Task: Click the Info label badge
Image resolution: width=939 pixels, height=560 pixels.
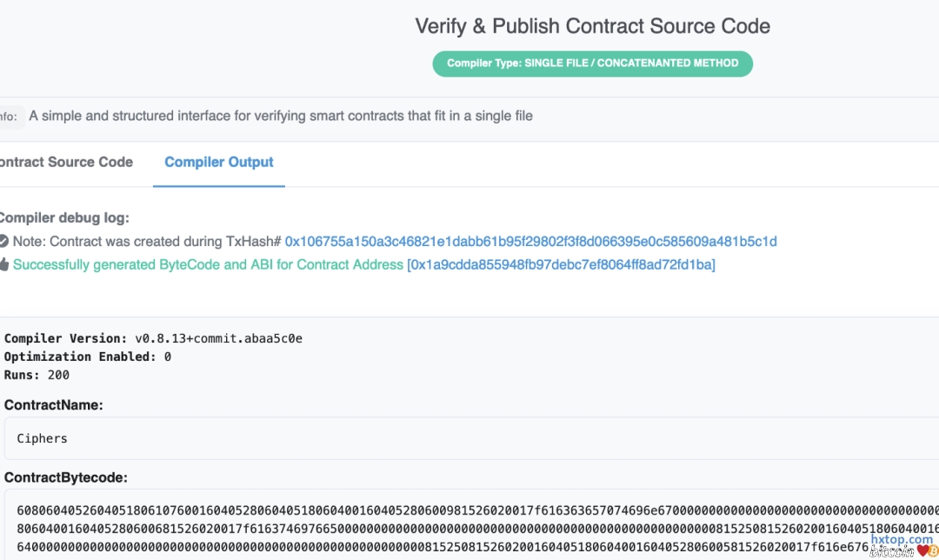Action: pyautogui.click(x=9, y=117)
